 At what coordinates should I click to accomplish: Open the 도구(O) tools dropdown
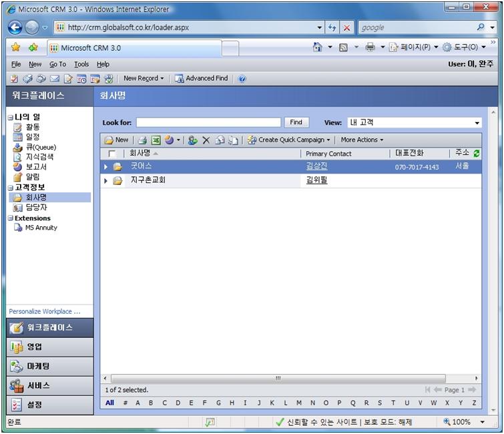coord(465,47)
